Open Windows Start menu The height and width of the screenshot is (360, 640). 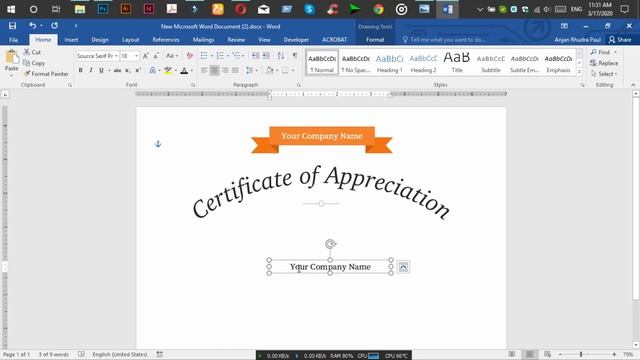pyautogui.click(x=11, y=9)
